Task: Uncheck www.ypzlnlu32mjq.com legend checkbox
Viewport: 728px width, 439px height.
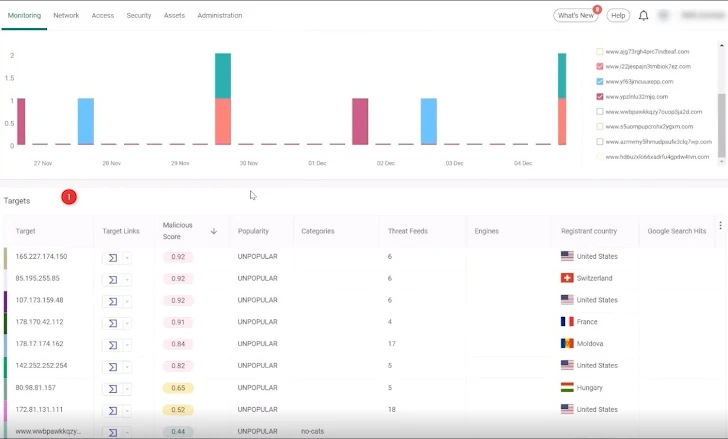Action: (599, 96)
